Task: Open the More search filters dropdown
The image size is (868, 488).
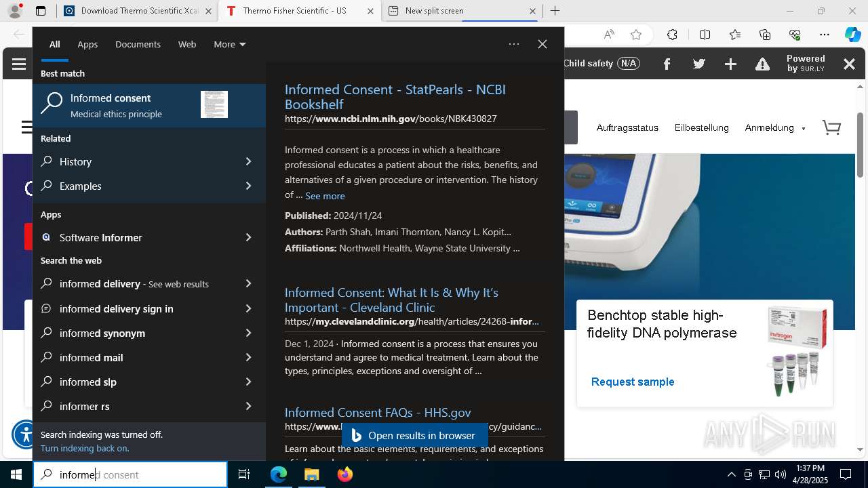Action: pos(230,44)
